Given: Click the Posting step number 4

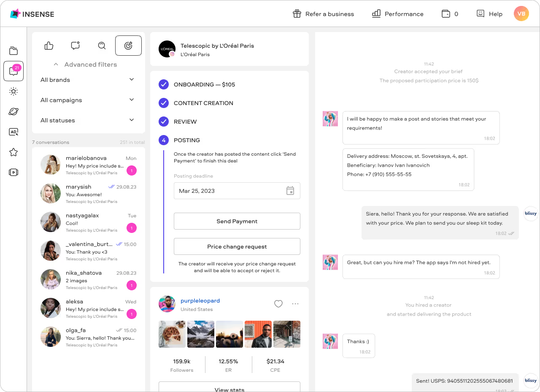Looking at the screenshot, I should click(164, 140).
